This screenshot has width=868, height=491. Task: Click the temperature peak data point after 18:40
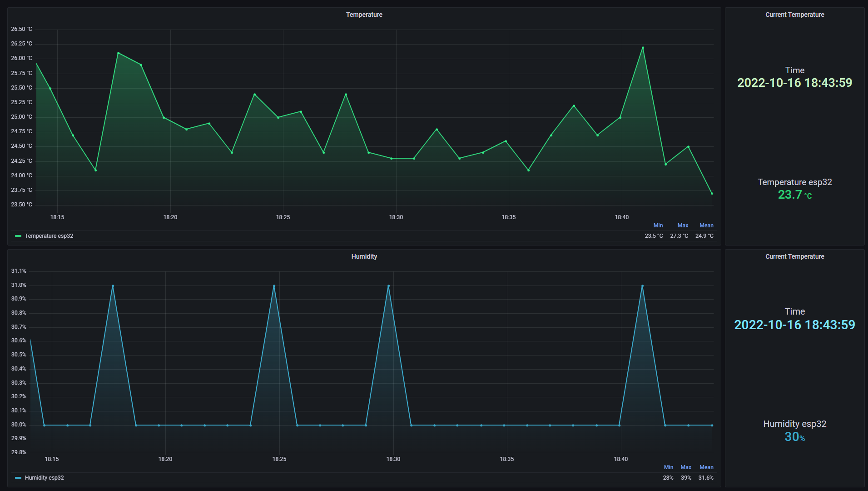click(x=643, y=48)
